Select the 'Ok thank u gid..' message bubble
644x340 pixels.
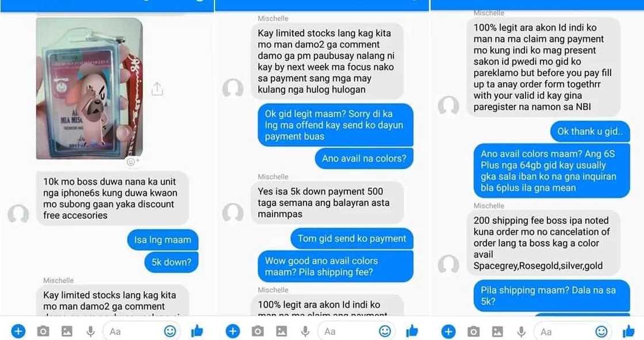click(590, 132)
